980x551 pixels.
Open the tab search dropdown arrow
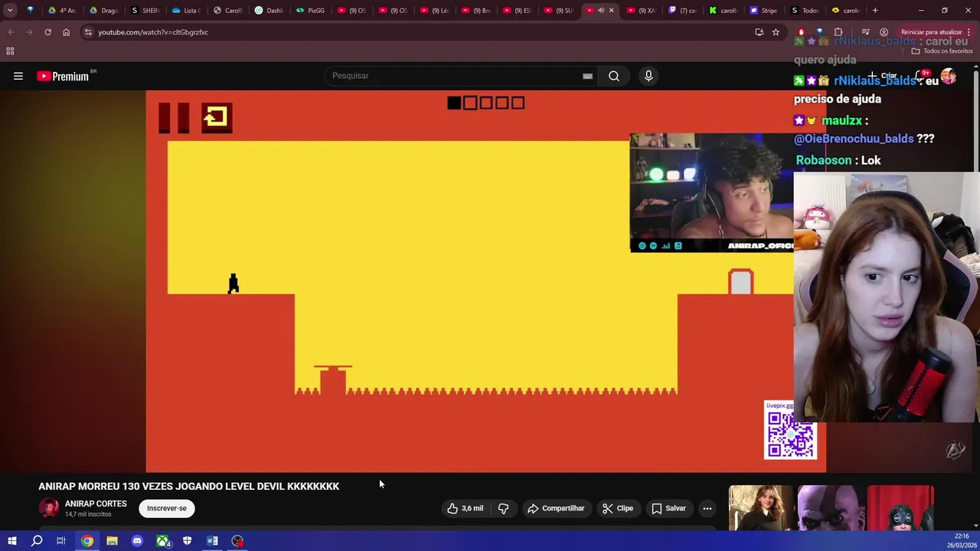pyautogui.click(x=10, y=10)
